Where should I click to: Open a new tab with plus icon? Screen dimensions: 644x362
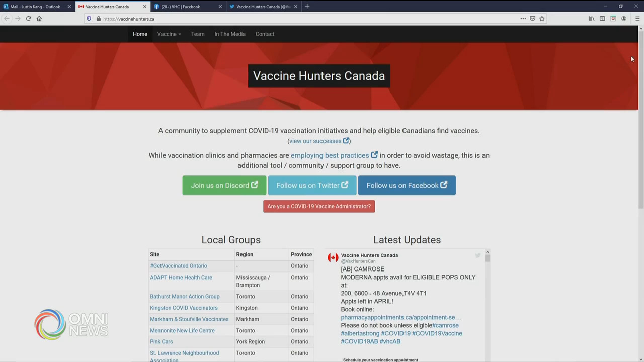[x=307, y=6]
